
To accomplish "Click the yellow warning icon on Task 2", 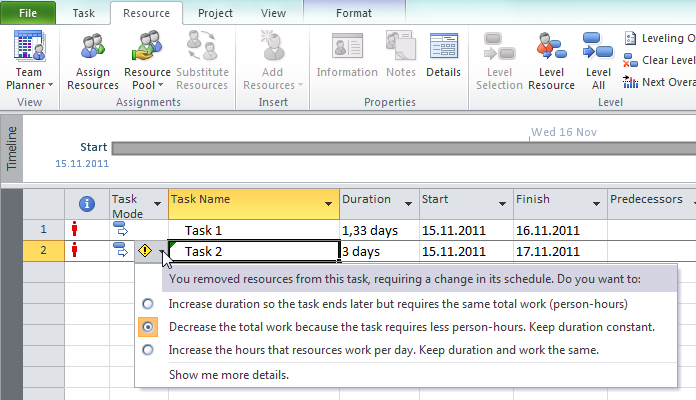I will pyautogui.click(x=146, y=251).
